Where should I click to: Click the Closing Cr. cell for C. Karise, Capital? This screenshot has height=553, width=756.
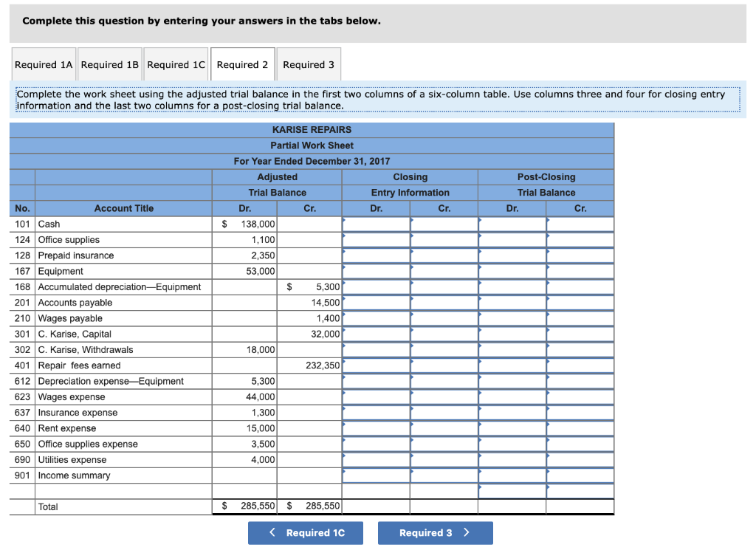444,334
